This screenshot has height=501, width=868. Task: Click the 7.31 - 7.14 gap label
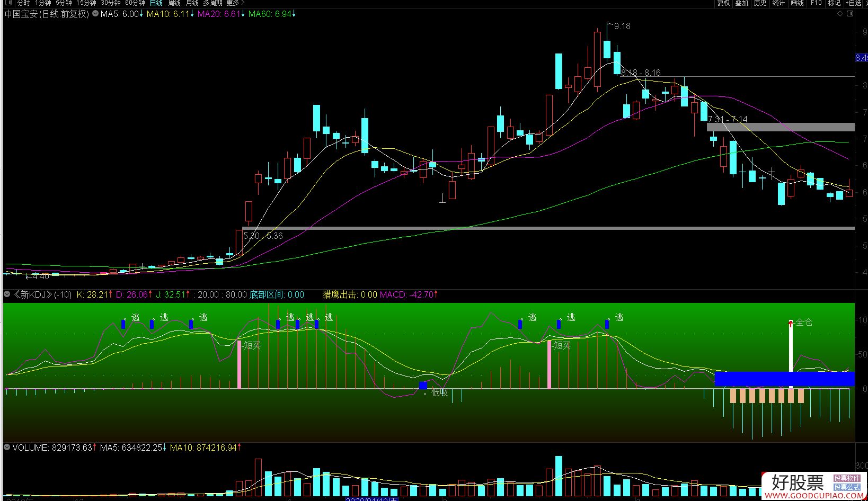click(x=728, y=119)
